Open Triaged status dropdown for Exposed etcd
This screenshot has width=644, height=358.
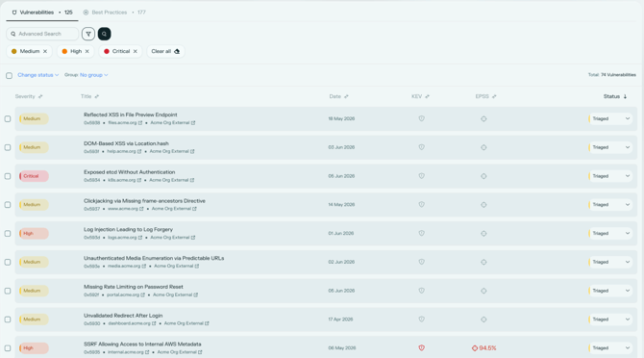[x=610, y=176]
